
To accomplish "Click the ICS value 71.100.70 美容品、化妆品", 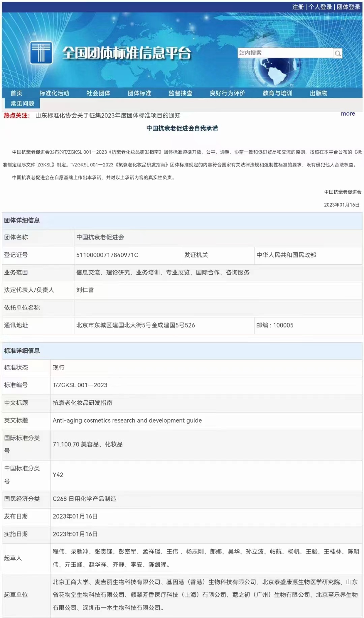I will click(x=88, y=444).
